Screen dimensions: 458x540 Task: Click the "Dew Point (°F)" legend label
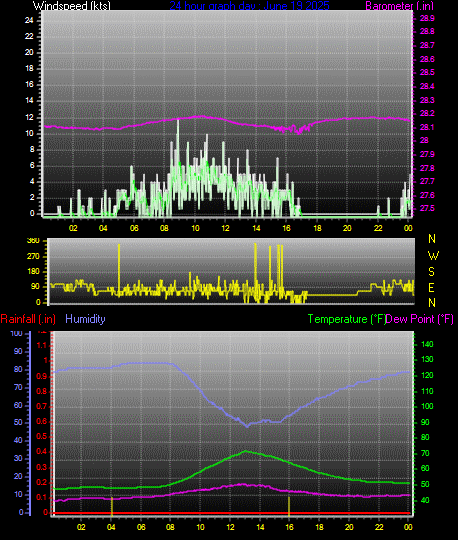[419, 319]
